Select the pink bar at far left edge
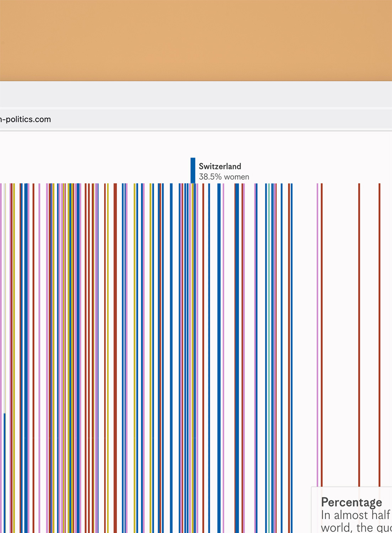Viewport: 392px width, 533px height. pyautogui.click(x=1, y=320)
